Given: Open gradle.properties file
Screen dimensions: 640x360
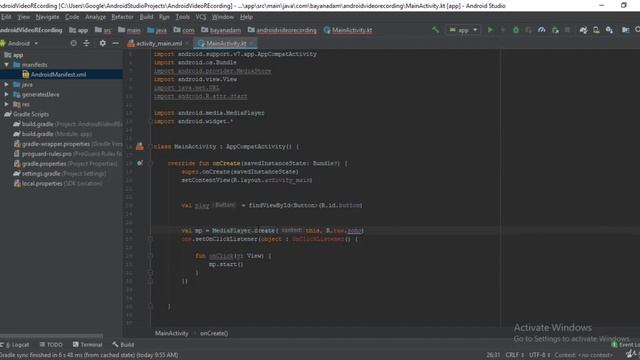Looking at the screenshot, I should [x=65, y=164].
